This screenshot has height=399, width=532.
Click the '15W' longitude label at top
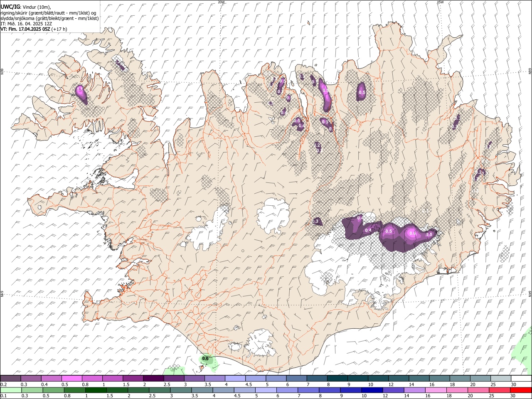(x=440, y=2)
